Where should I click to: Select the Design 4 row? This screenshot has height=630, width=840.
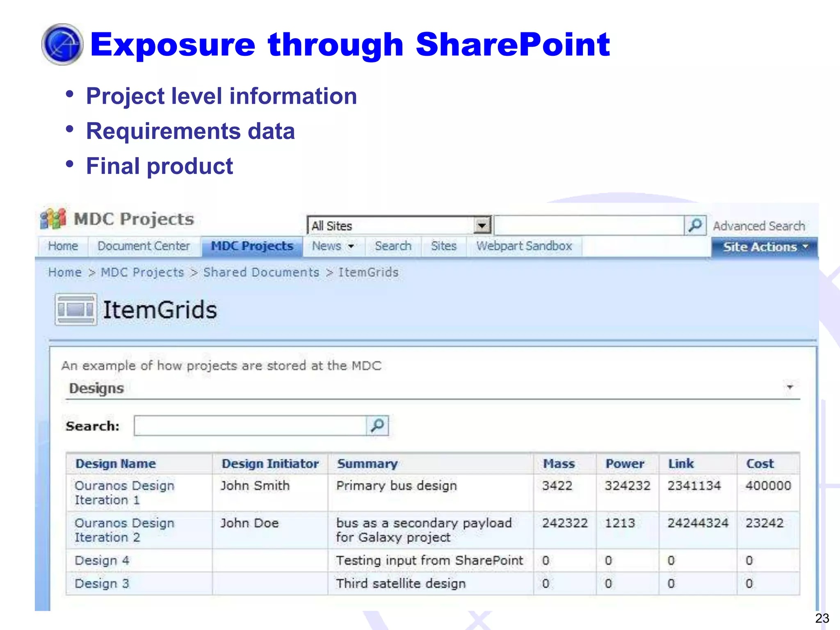(433, 560)
